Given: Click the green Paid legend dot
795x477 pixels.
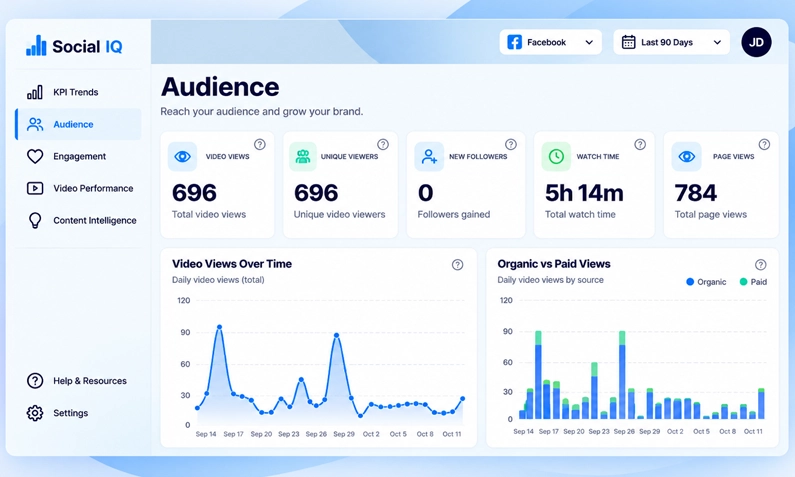Looking at the screenshot, I should [x=743, y=282].
